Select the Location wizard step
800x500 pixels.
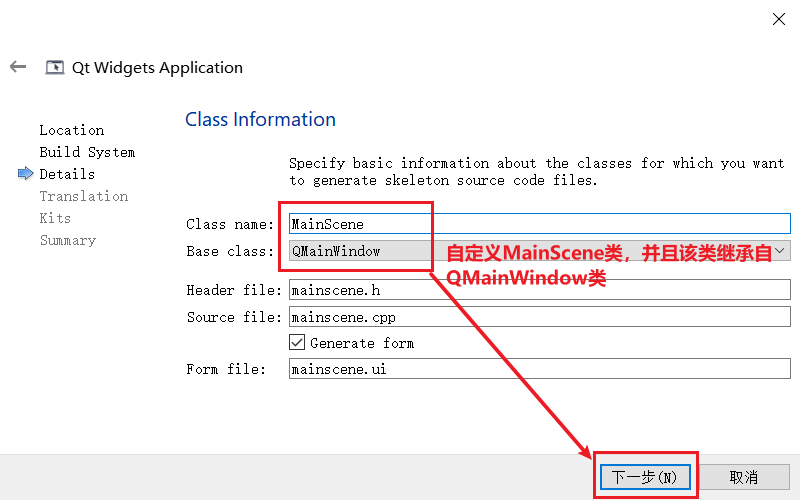(x=72, y=131)
